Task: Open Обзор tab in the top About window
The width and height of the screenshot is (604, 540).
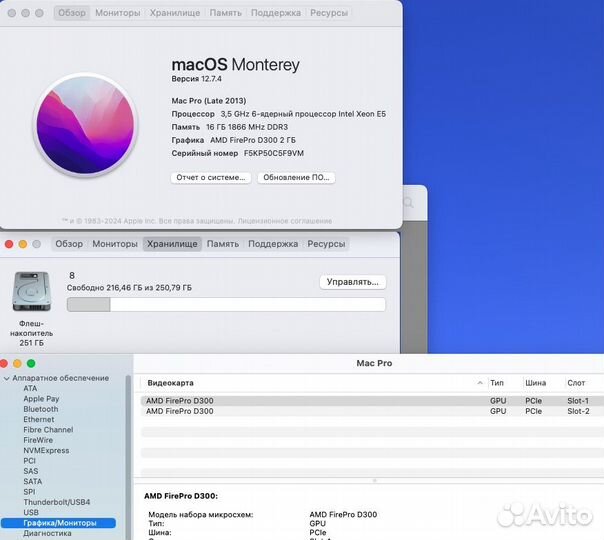Action: pyautogui.click(x=72, y=13)
